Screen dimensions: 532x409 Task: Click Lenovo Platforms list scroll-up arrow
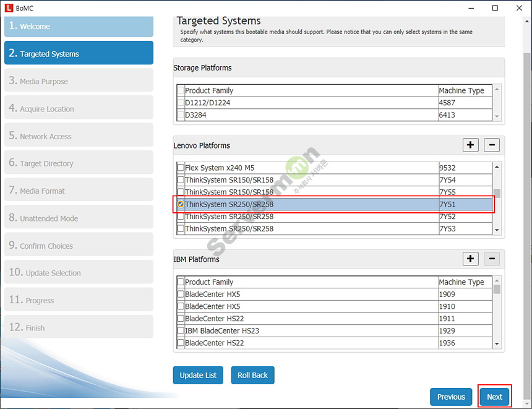[497, 166]
